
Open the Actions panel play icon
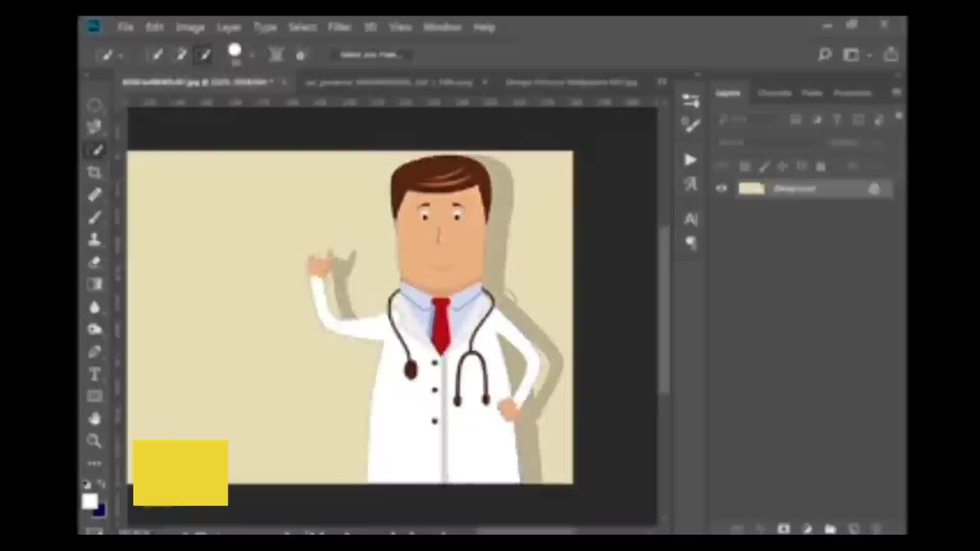click(x=690, y=160)
